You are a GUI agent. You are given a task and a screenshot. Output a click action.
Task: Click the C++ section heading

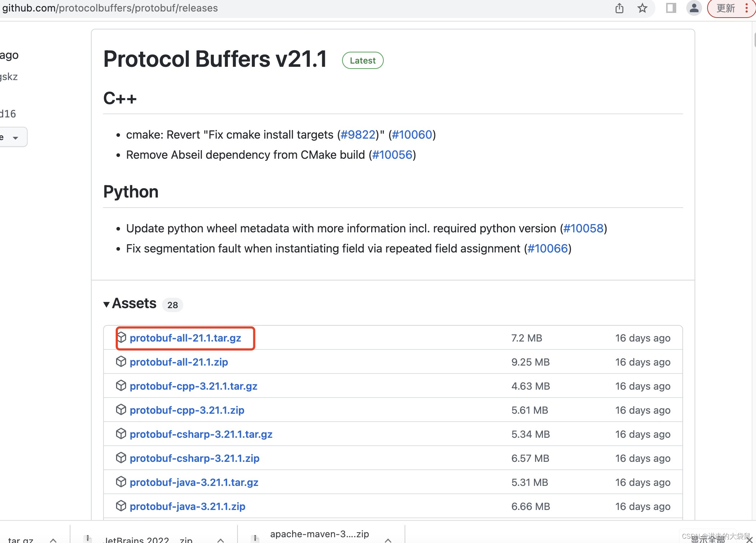pos(120,98)
